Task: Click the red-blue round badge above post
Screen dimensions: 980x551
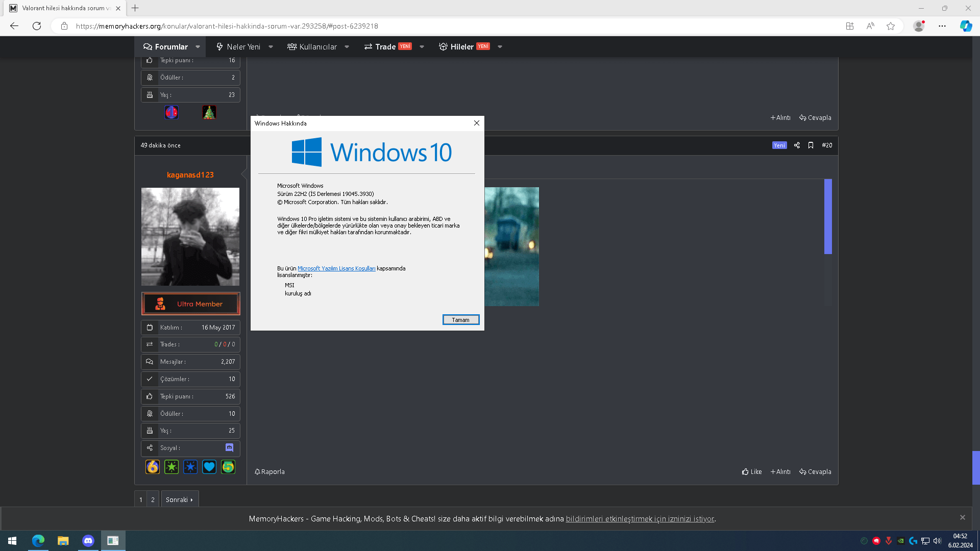Action: click(171, 112)
